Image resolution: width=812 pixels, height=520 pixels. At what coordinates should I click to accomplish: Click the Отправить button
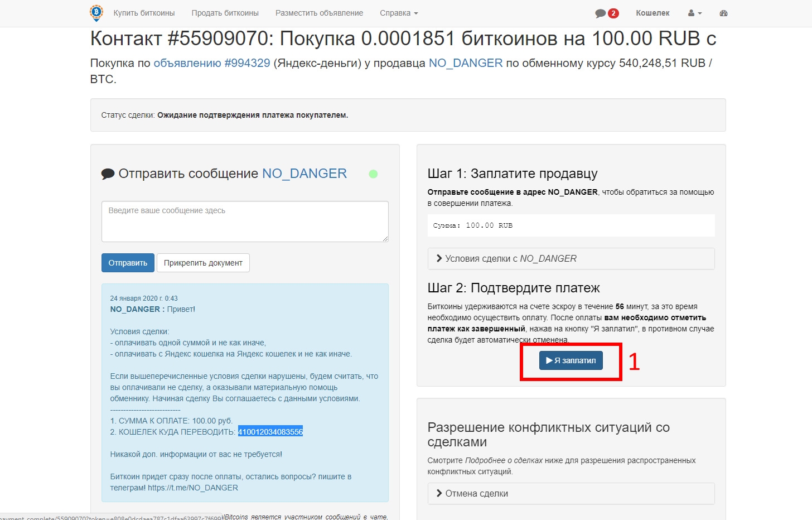[x=128, y=263]
